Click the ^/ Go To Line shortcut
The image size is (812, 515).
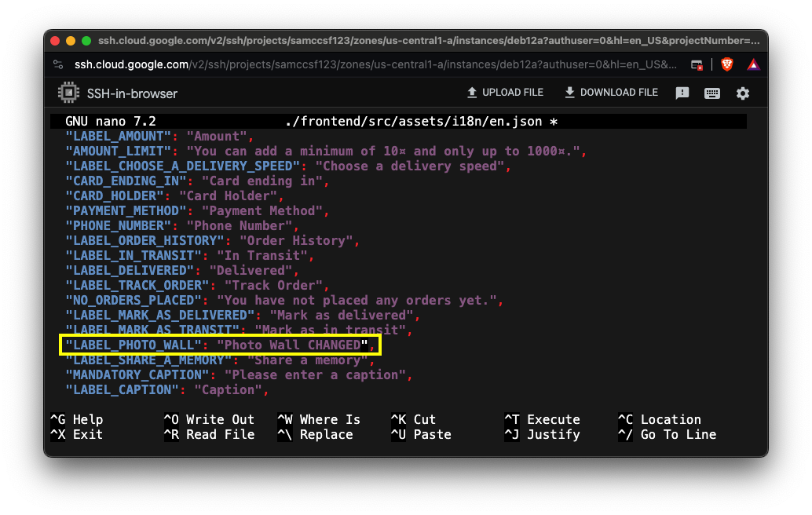tap(668, 435)
